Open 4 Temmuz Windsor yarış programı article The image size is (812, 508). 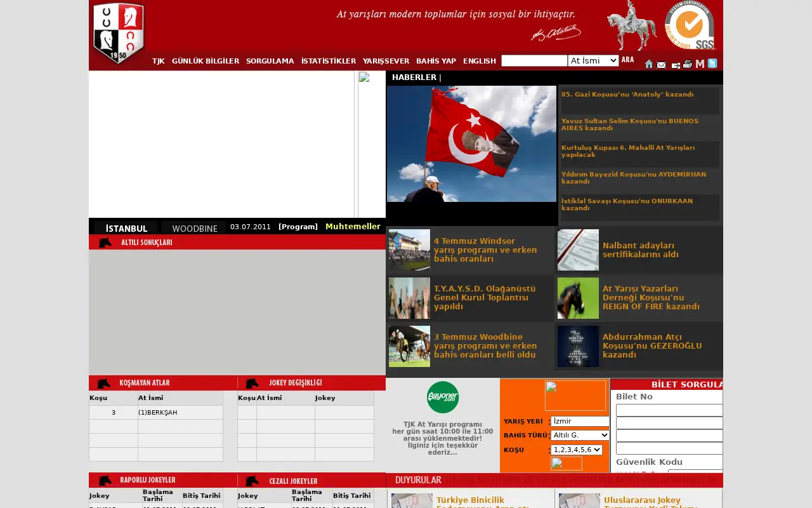coord(485,250)
